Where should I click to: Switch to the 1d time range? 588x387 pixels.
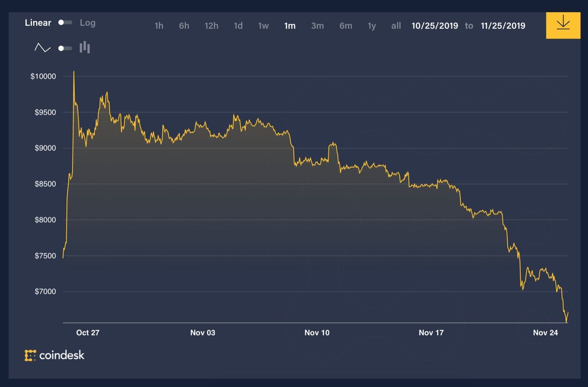(x=238, y=26)
